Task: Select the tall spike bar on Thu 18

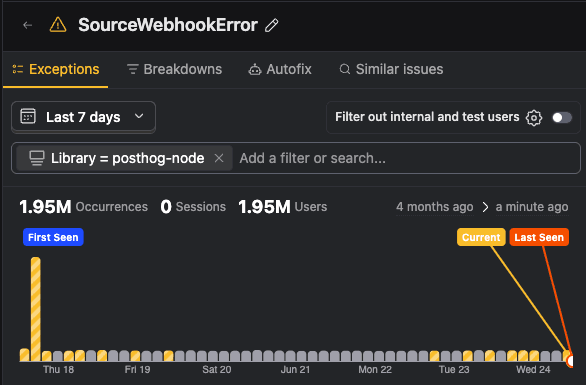Action: (36, 309)
